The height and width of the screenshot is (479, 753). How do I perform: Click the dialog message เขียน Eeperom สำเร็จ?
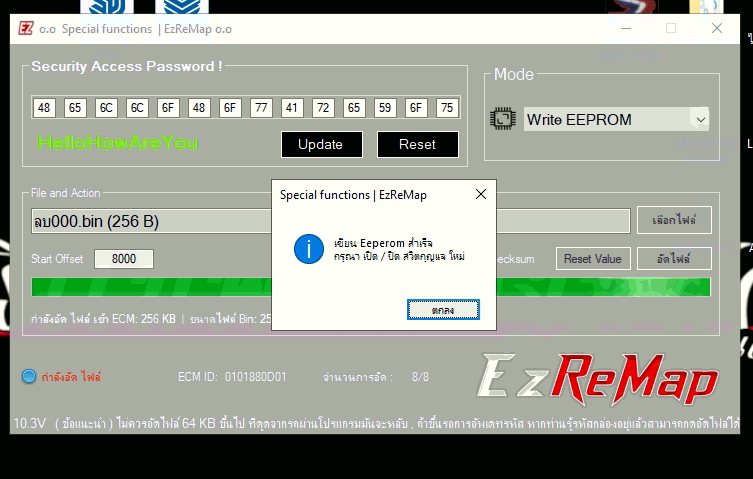(x=383, y=243)
